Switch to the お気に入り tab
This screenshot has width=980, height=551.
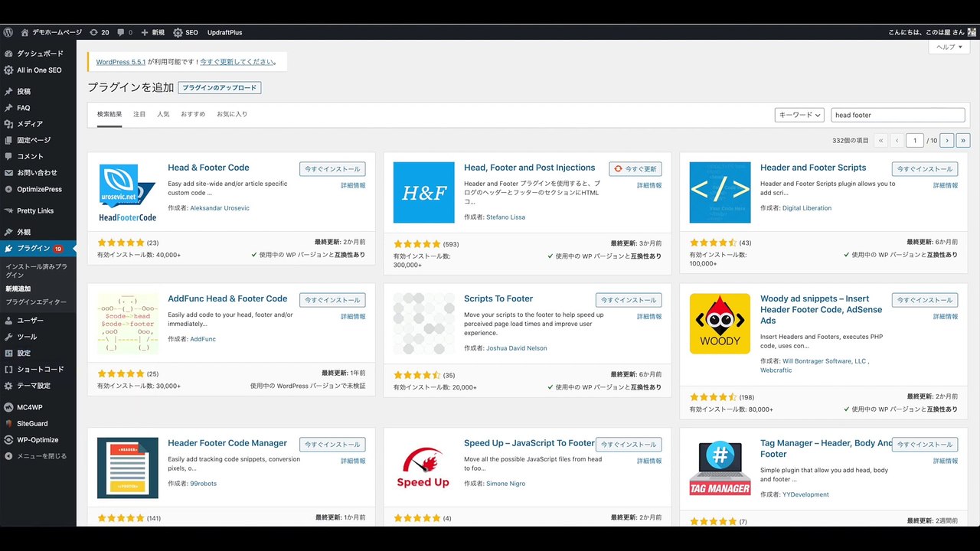(x=232, y=114)
